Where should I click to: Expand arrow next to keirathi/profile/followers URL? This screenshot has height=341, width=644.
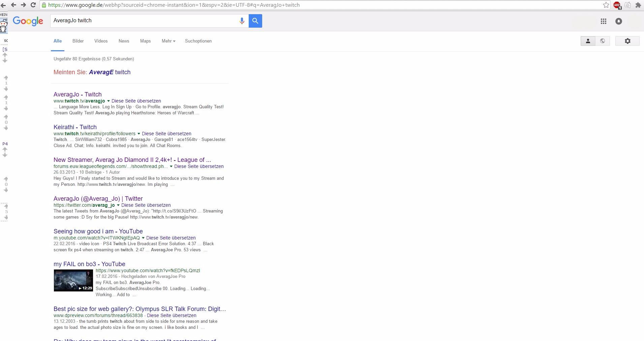coord(139,134)
